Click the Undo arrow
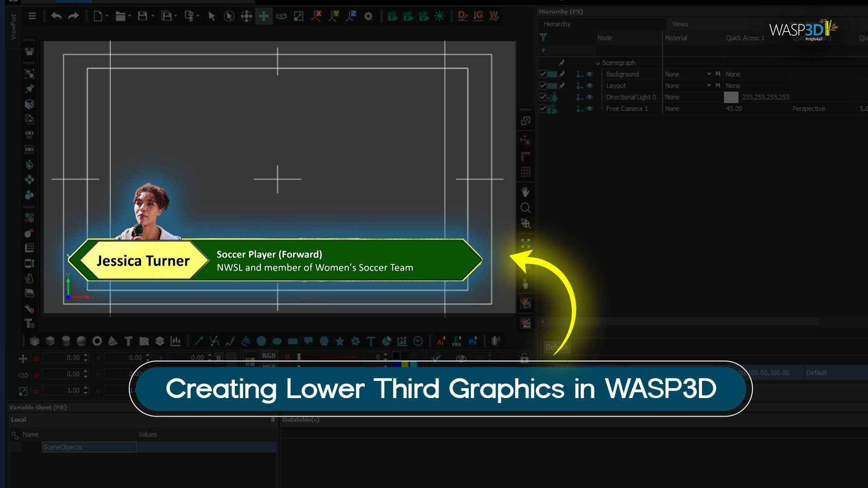 [56, 16]
